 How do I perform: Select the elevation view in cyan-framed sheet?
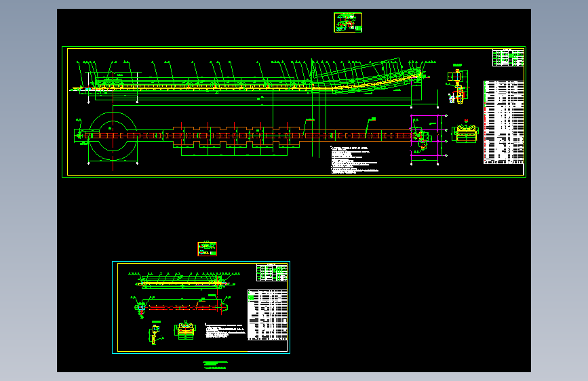(x=184, y=281)
